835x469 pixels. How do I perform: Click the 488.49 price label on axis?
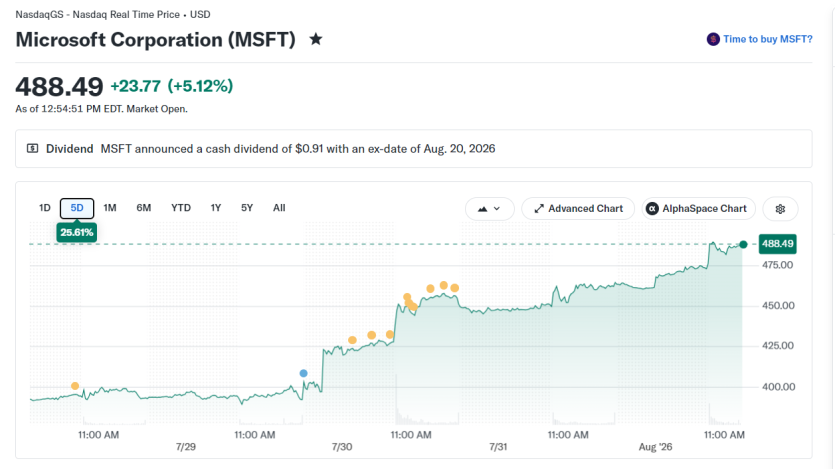(x=777, y=244)
